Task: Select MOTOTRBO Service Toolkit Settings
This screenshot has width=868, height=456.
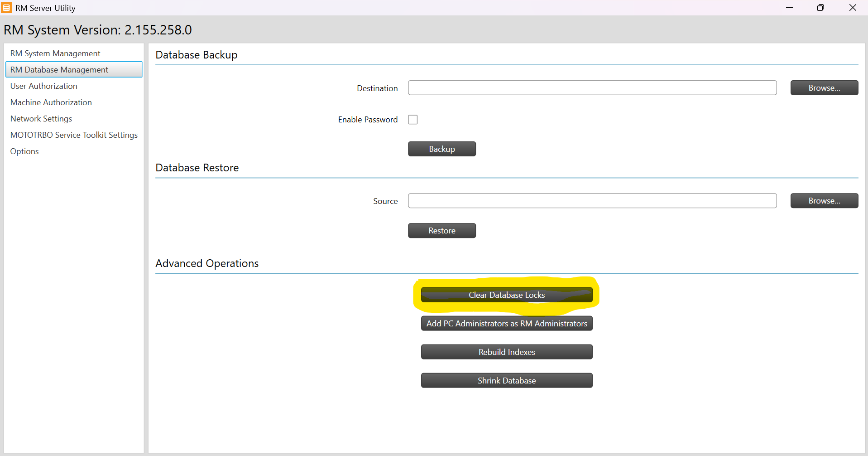Action: (74, 135)
